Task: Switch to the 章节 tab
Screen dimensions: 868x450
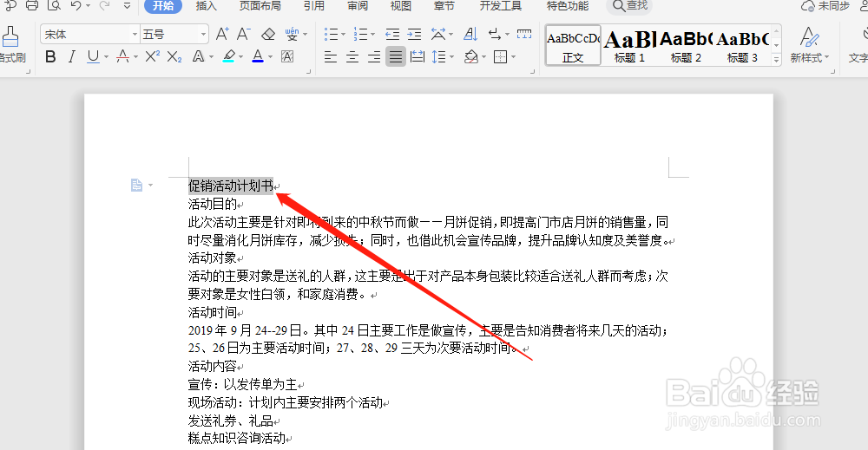Action: 444,5
